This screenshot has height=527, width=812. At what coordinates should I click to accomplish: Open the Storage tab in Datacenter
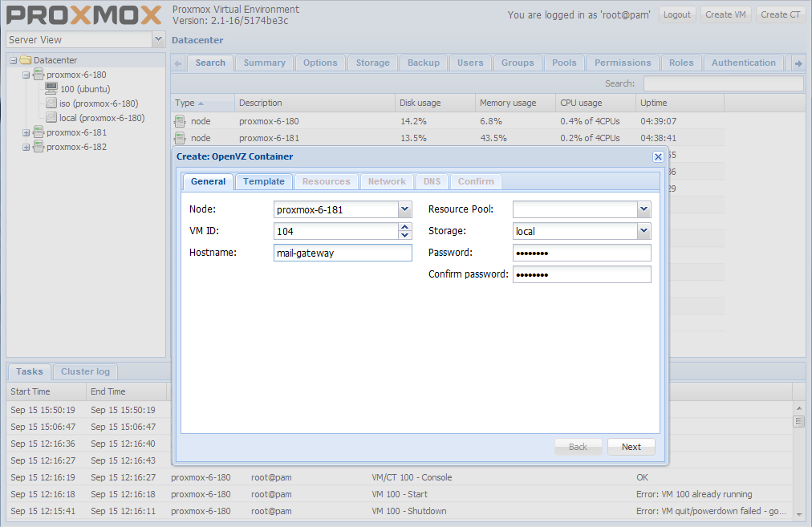click(372, 63)
